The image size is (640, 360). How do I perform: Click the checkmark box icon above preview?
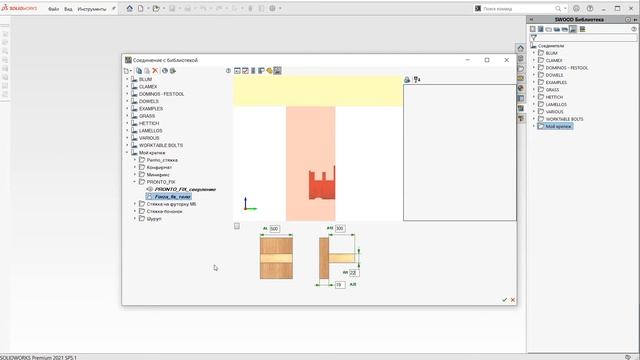245,71
